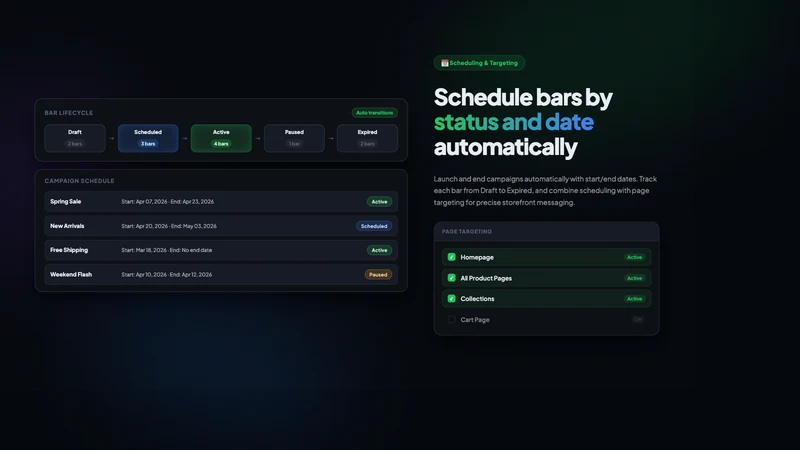This screenshot has height=450, width=800.
Task: Uncheck the Collections targeting checkbox
Action: click(452, 298)
